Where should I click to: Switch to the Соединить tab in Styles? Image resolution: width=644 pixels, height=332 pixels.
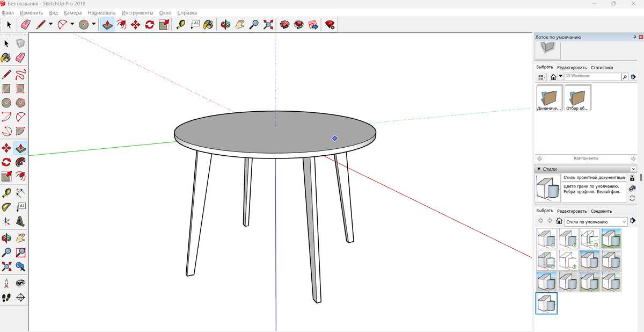(x=601, y=211)
